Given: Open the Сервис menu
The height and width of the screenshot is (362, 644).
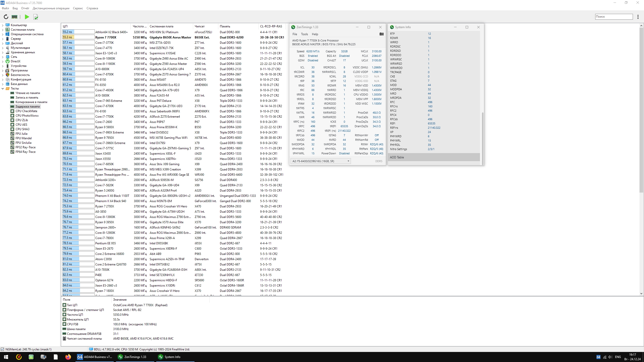Looking at the screenshot, I should pyautogui.click(x=78, y=8).
